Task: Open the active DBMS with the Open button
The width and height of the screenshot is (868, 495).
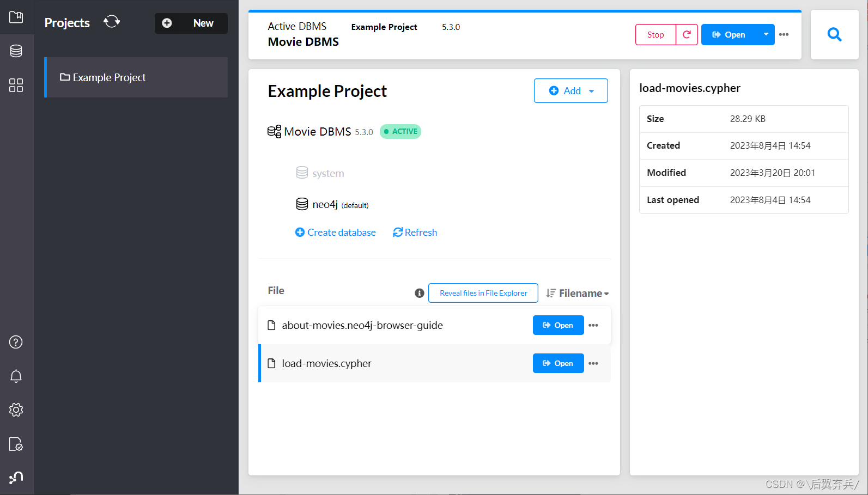Action: coord(729,35)
